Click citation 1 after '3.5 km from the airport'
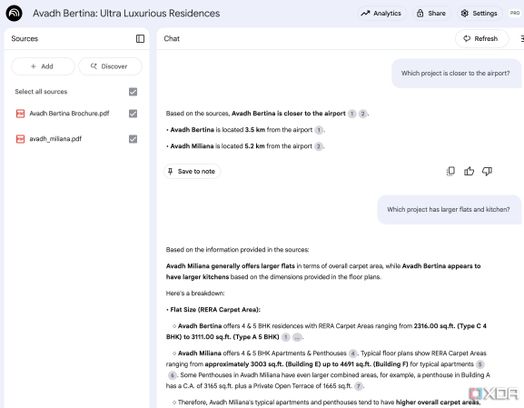Viewport: 524px width, 408px height. click(319, 130)
